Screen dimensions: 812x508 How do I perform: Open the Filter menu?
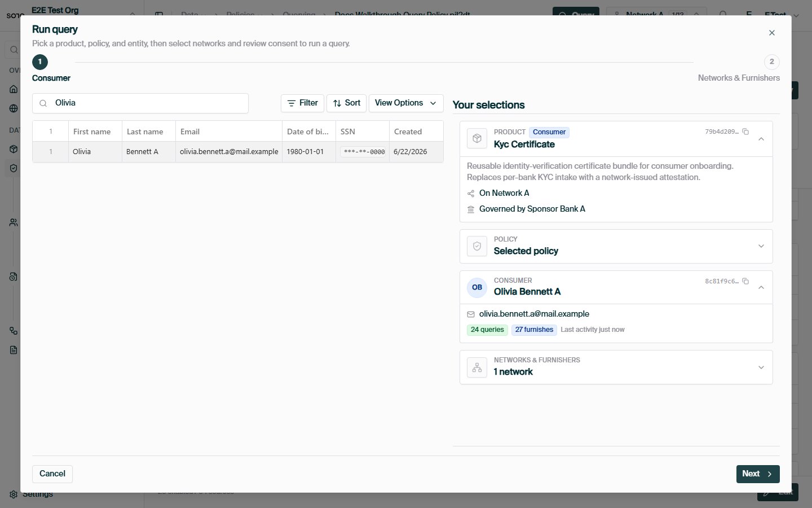[x=302, y=103]
